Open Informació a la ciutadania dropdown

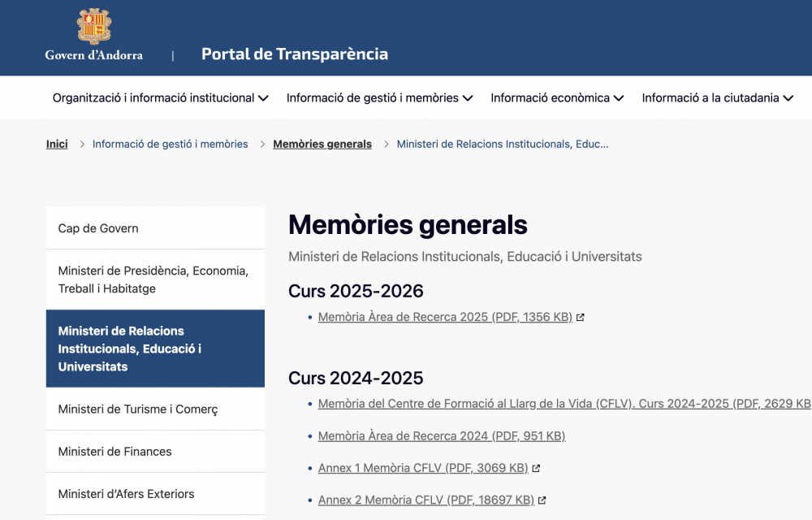(x=717, y=97)
